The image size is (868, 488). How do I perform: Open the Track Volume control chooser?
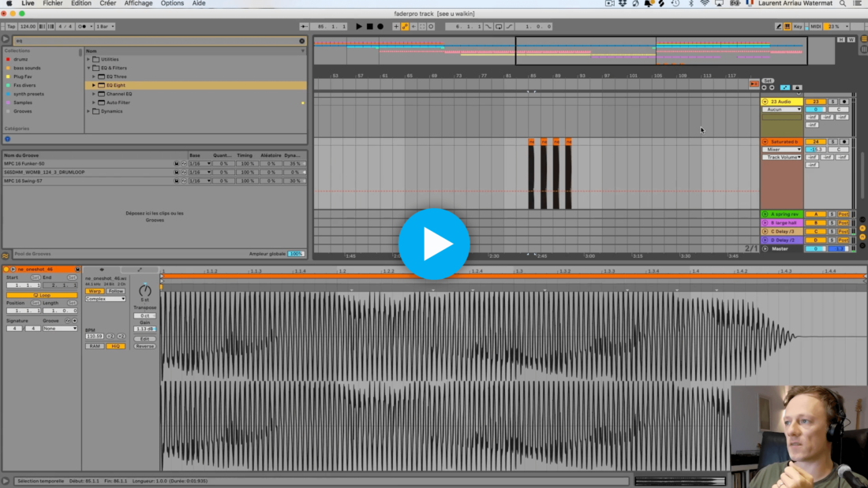[x=782, y=157]
